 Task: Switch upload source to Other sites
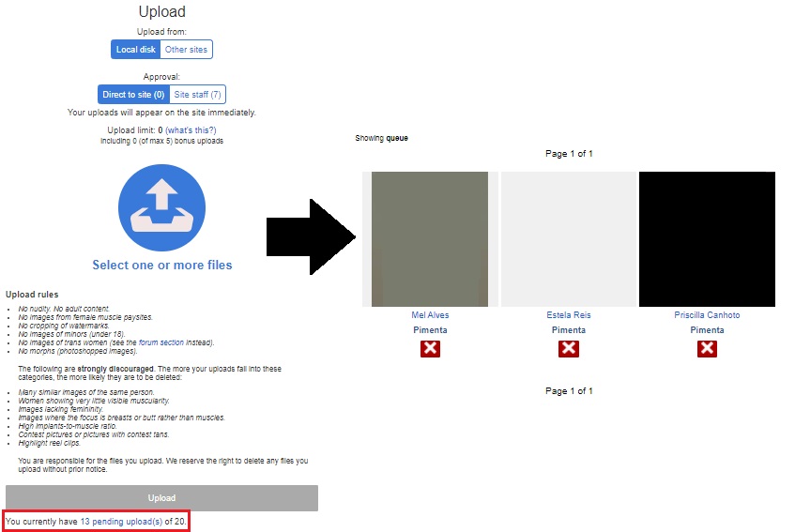tap(187, 50)
